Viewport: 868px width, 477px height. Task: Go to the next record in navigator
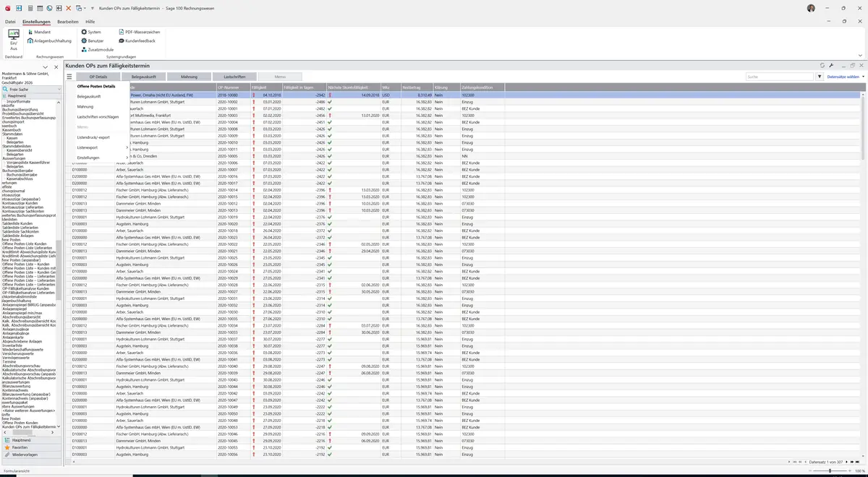pos(847,461)
